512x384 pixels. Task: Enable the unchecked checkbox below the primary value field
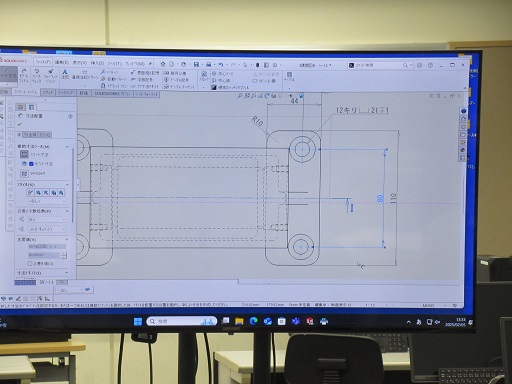click(30, 263)
